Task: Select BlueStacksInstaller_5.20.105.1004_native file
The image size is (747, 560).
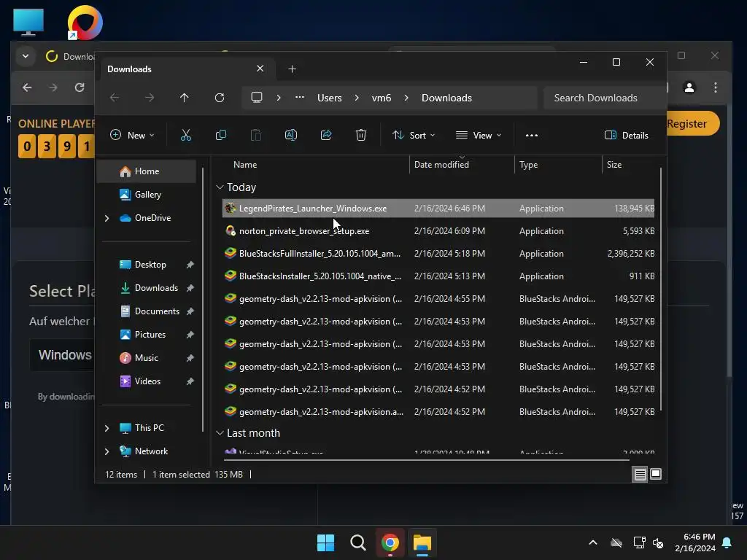Action: 438,276
